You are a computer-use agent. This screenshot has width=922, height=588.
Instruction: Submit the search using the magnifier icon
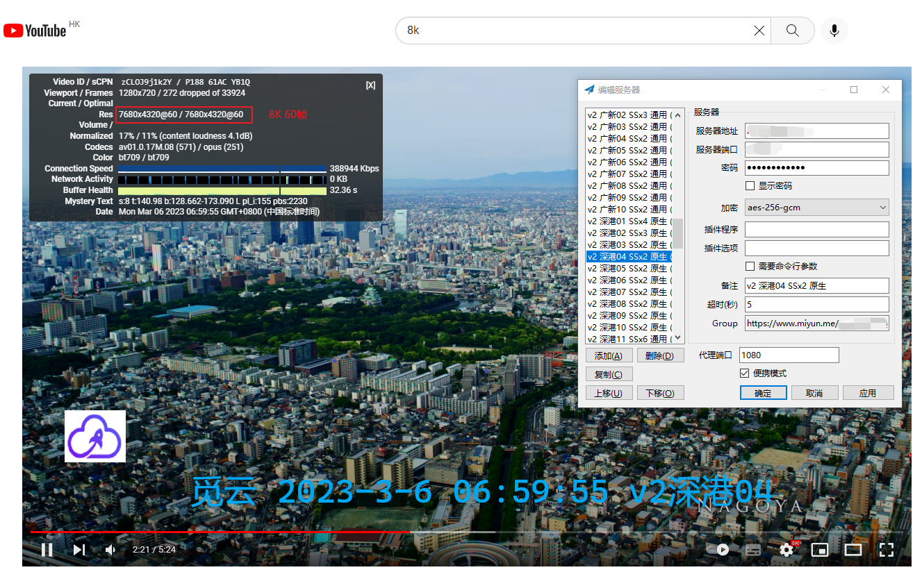(792, 30)
